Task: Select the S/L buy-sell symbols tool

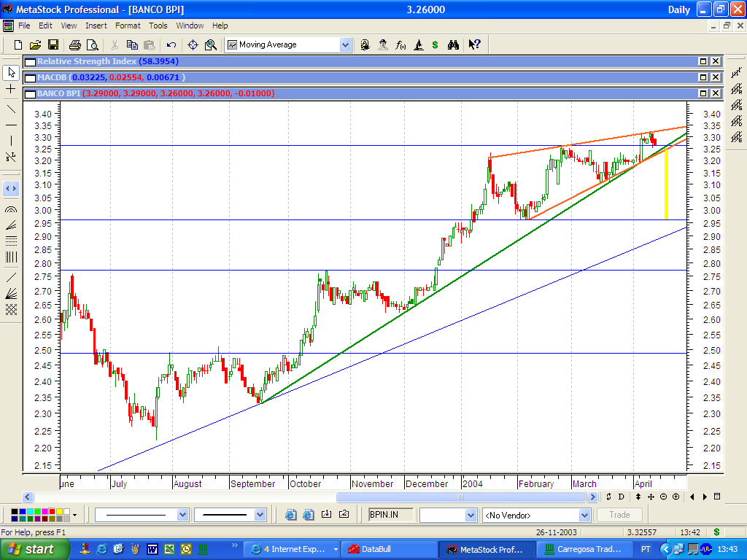Action: click(x=11, y=157)
